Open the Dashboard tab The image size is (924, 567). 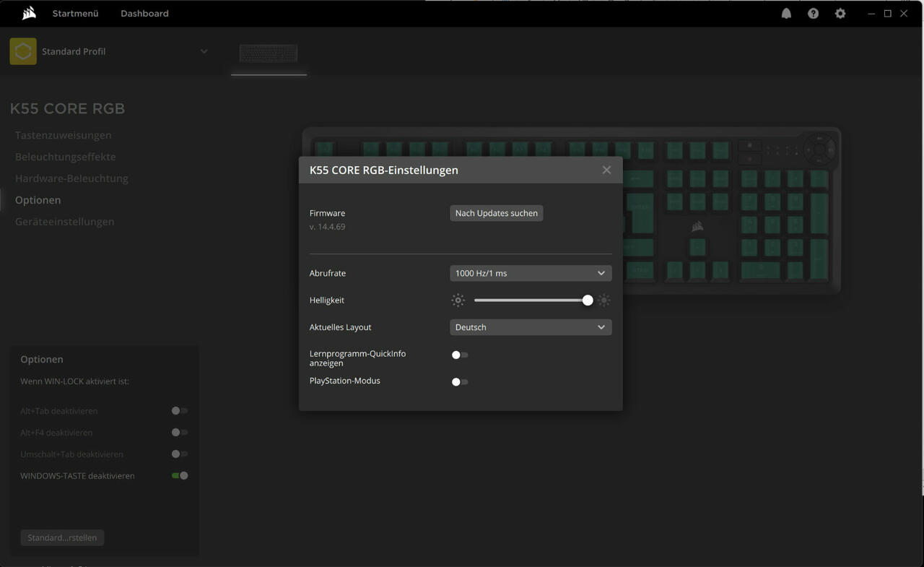144,14
